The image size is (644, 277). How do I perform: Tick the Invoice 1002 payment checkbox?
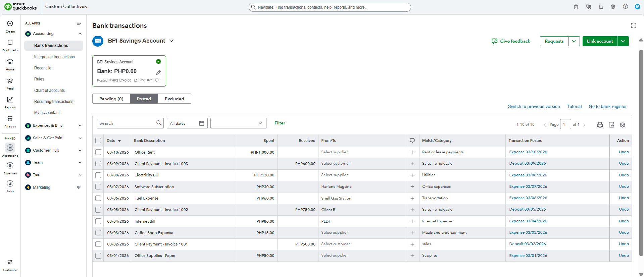(x=98, y=210)
